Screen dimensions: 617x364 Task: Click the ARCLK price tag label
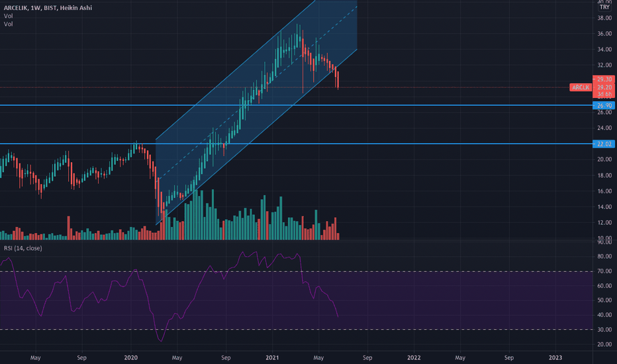point(581,87)
